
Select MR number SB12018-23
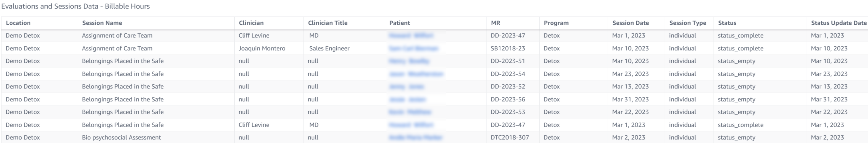click(x=508, y=48)
